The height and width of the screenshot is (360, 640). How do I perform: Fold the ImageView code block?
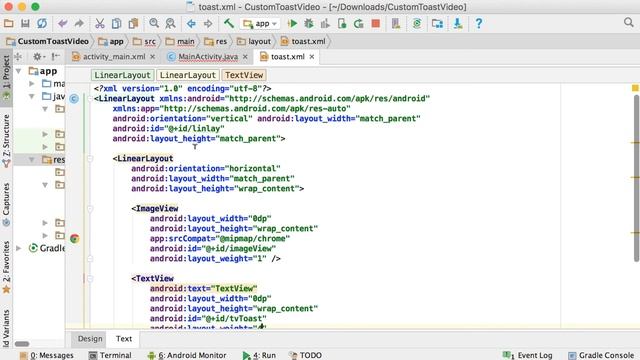[90, 209]
